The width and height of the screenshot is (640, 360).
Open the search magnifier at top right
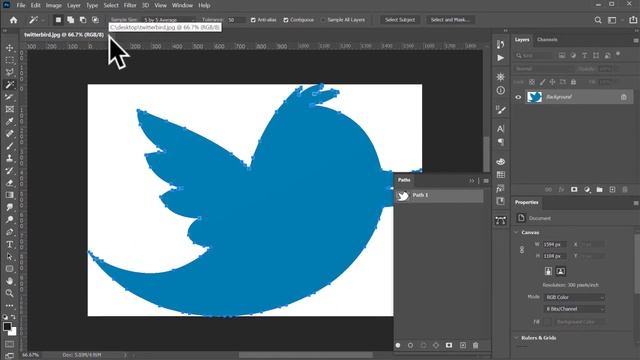[x=598, y=20]
